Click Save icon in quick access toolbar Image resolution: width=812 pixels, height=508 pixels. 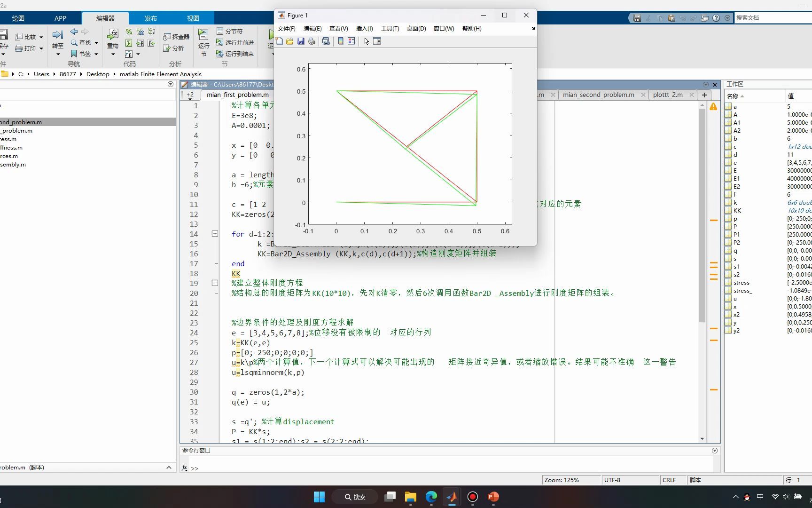(637, 18)
